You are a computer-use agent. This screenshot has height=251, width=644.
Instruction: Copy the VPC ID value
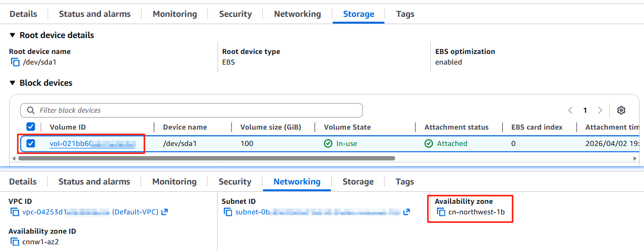coord(14,212)
